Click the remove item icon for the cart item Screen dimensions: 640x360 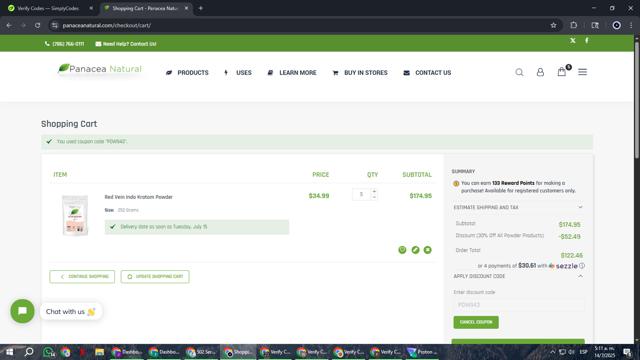click(x=427, y=250)
